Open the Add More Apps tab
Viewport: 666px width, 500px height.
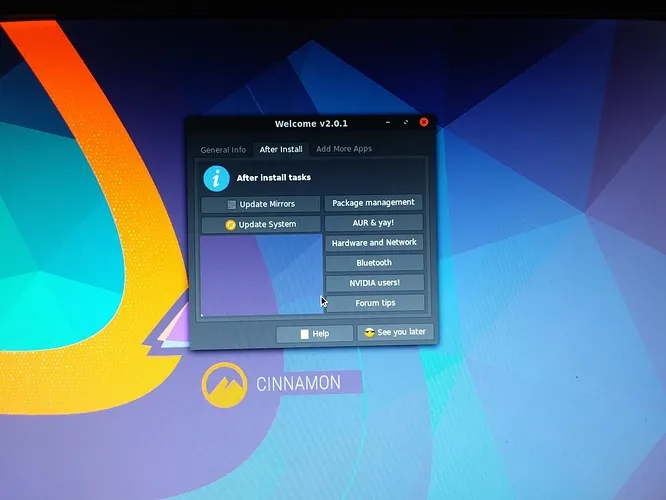pos(344,149)
